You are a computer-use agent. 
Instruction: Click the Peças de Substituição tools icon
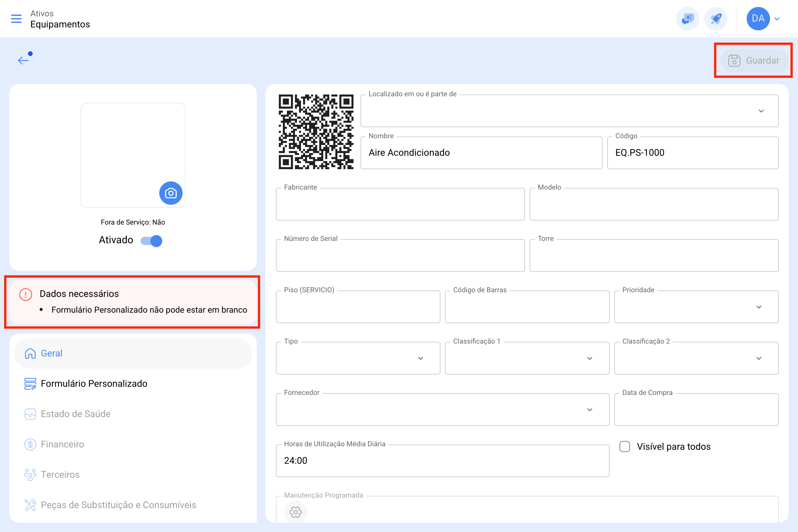click(x=30, y=505)
